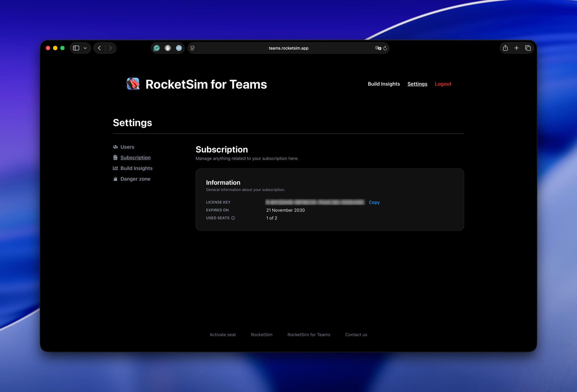Viewport: 577px width, 392px height.
Task: Click the address bar showing teams.rocketsim.app
Action: pos(288,48)
